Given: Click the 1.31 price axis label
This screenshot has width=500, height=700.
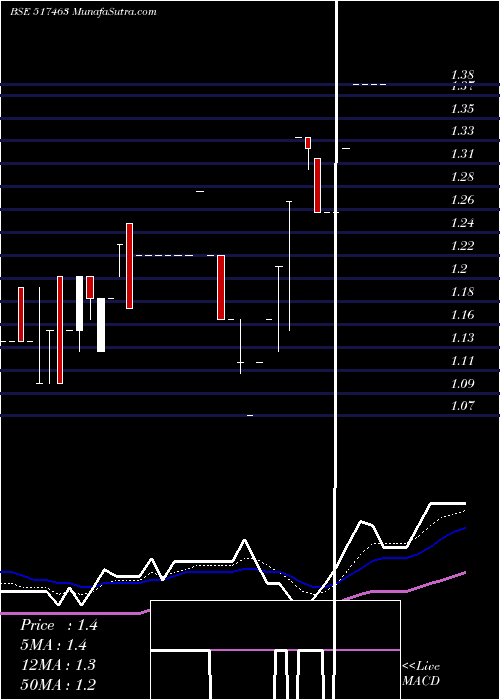Looking at the screenshot, I should tap(462, 154).
